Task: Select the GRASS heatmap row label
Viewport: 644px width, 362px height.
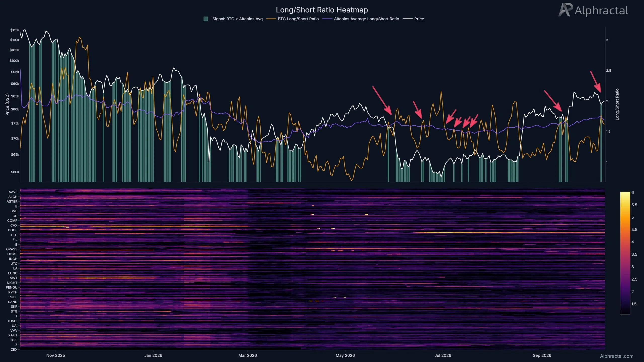Action: tap(12, 249)
